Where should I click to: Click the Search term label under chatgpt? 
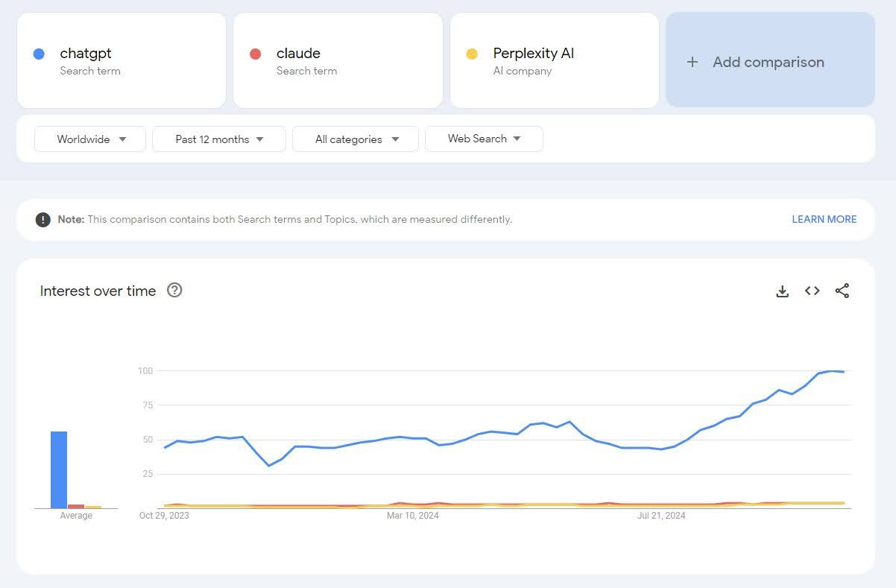click(90, 71)
